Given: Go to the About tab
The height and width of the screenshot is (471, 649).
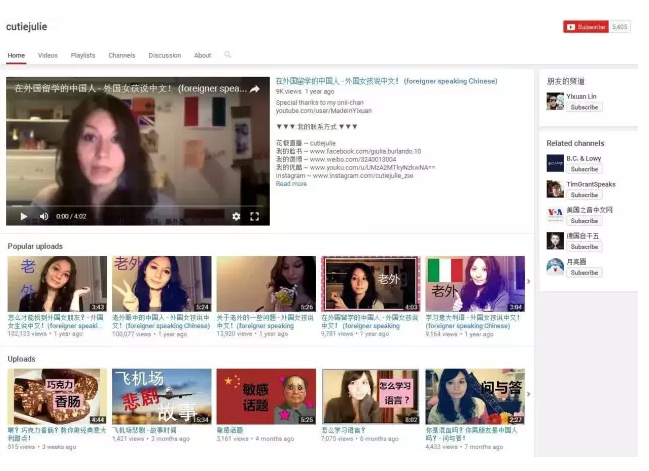Looking at the screenshot, I should [x=202, y=56].
